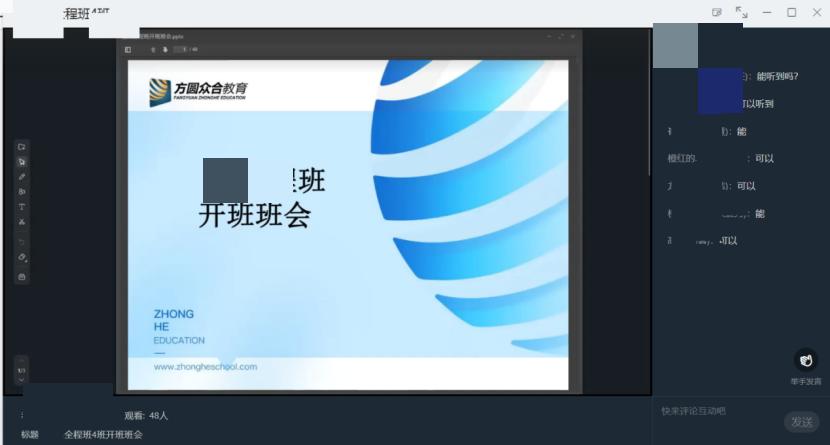Select the text (T) tool in left toolbar

[x=22, y=207]
